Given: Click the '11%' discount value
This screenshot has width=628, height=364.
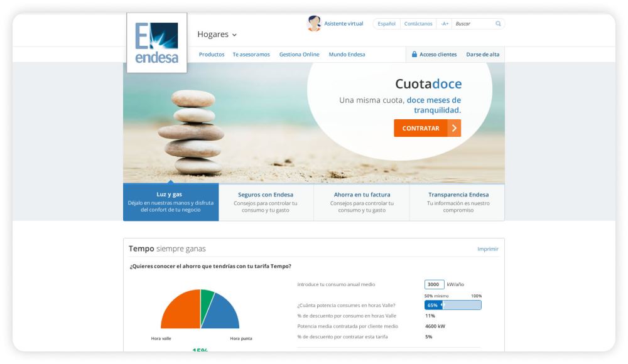Looking at the screenshot, I should (x=430, y=316).
